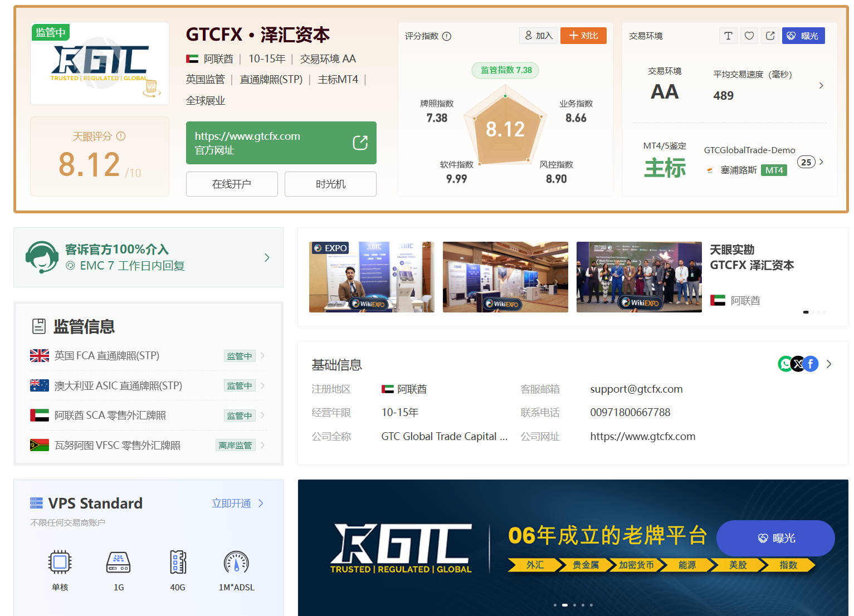The image size is (854, 616).
Task: Click the support@gtcfx.com email
Action: coord(636,389)
